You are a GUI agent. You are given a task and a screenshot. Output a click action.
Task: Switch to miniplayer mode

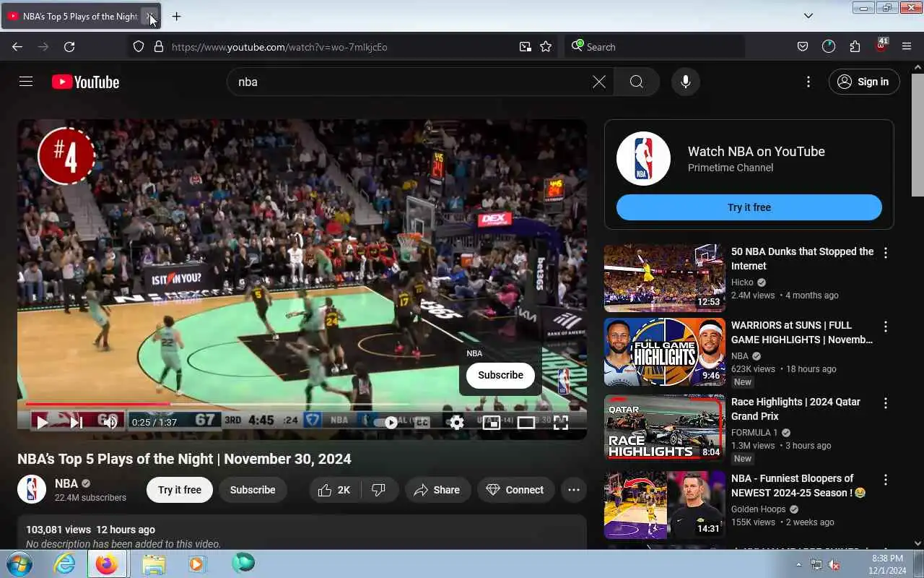[x=491, y=423]
